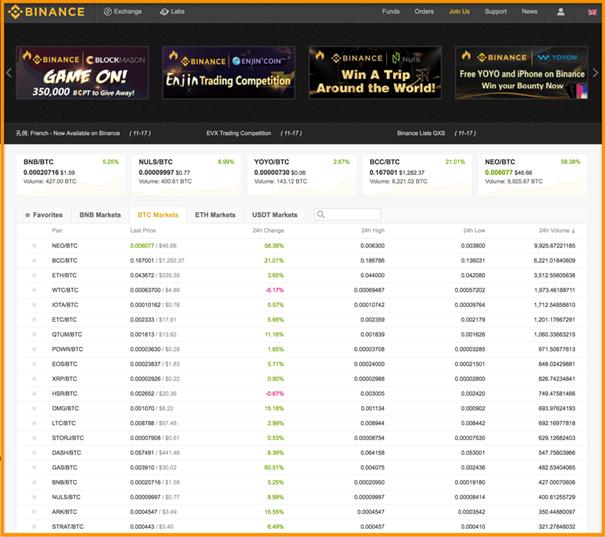Open the NULS/BTC summary card
This screenshot has width=605, height=537.
click(186, 175)
